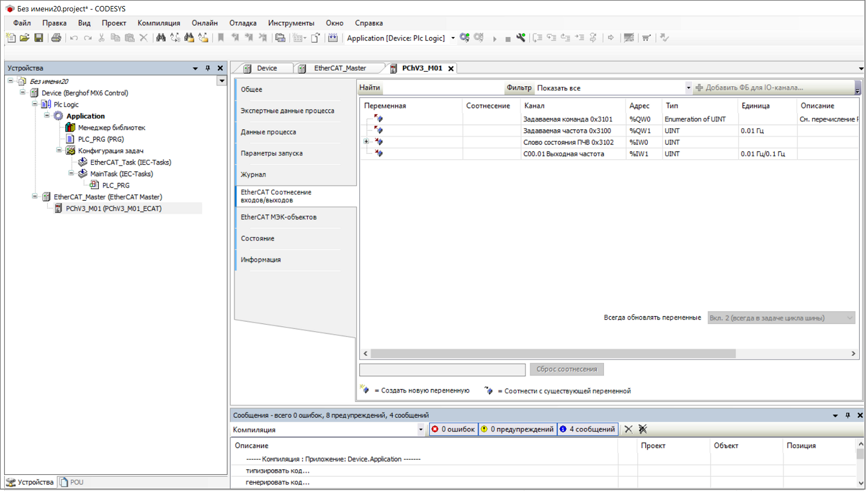Click the Undo arrow icon
The width and height of the screenshot is (868, 491).
pos(74,38)
